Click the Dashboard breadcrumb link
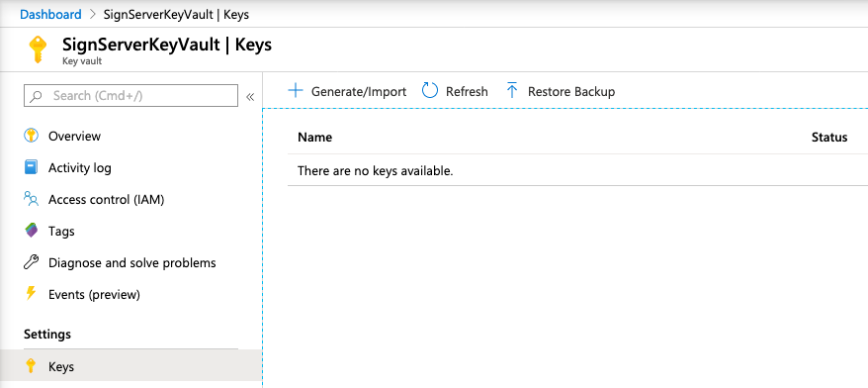This screenshot has width=868, height=388. (50, 15)
